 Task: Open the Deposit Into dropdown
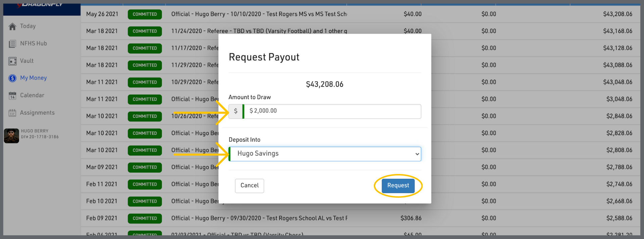click(324, 154)
